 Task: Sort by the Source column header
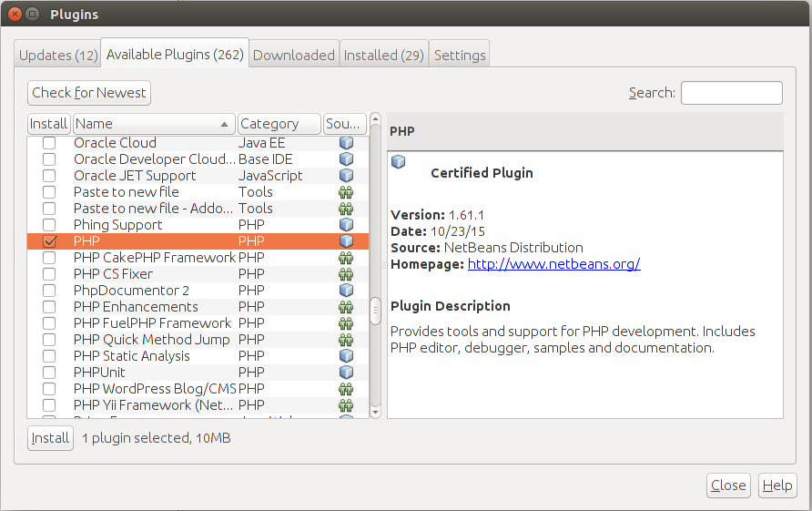pos(344,124)
